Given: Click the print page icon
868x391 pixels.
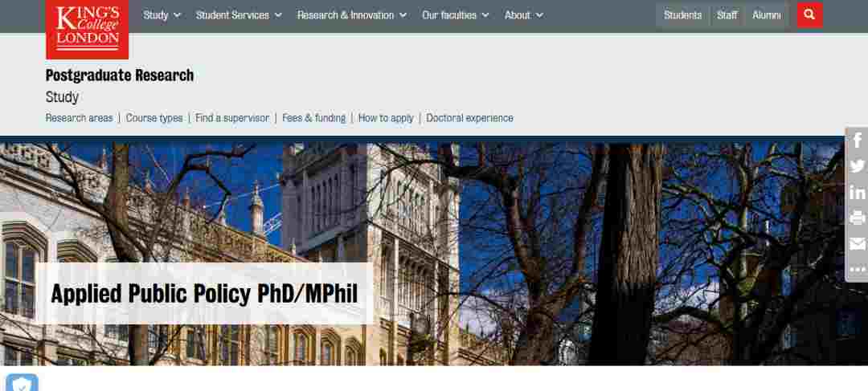Looking at the screenshot, I should [858, 218].
